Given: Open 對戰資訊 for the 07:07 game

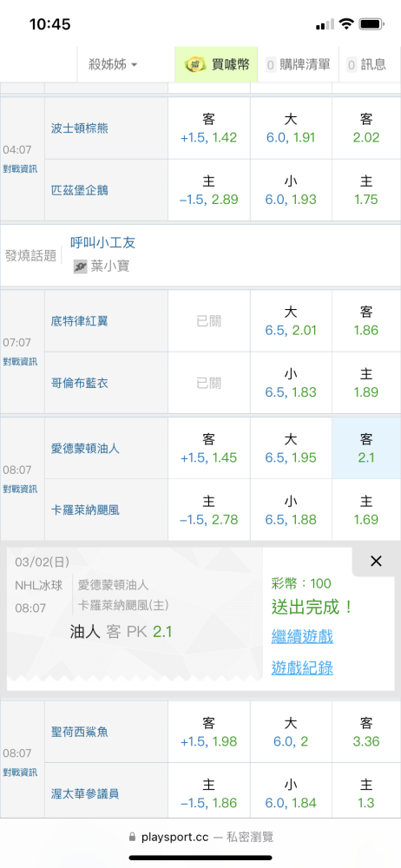Looking at the screenshot, I should click(20, 361).
